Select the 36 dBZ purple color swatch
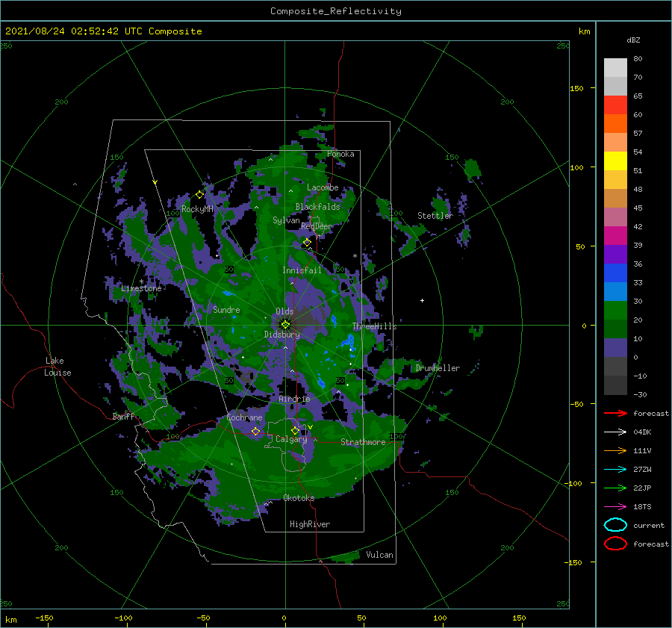Viewport: 672px width, 628px height. 615,254
